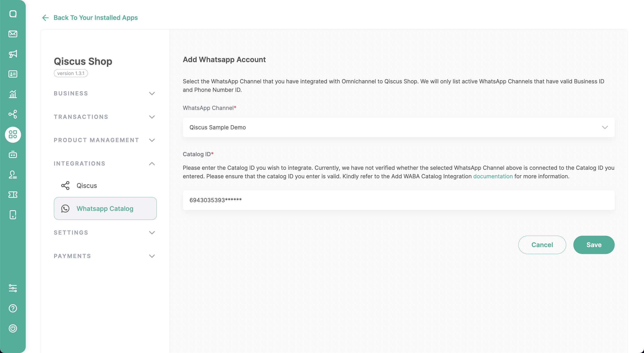Click the logout power icon

(x=13, y=328)
